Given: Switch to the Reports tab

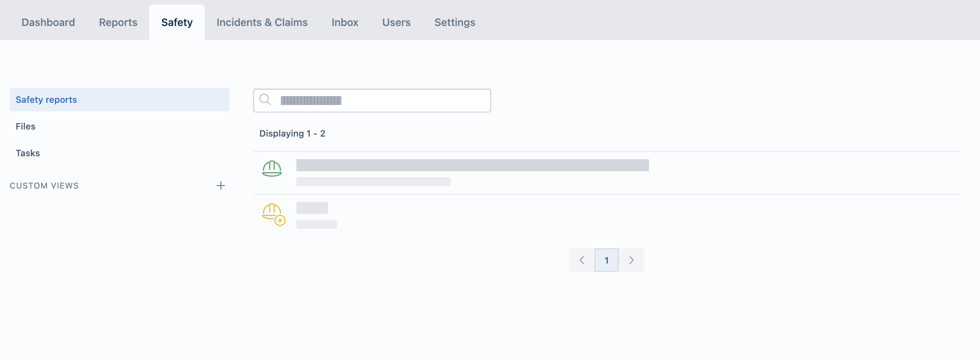Looking at the screenshot, I should (118, 22).
